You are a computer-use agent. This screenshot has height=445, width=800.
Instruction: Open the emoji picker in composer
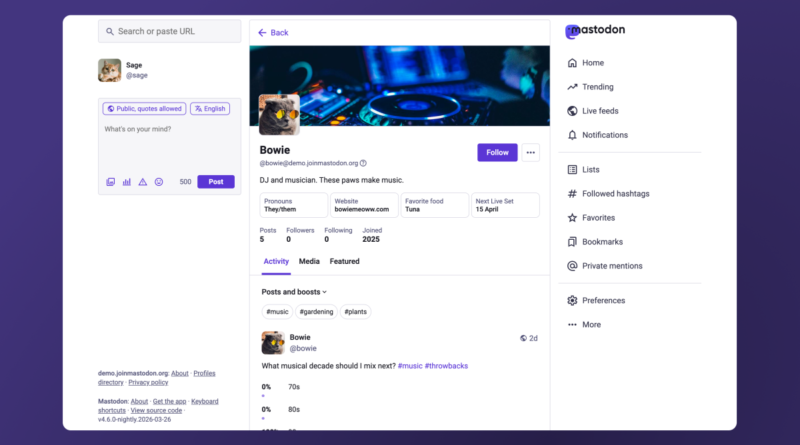(159, 182)
